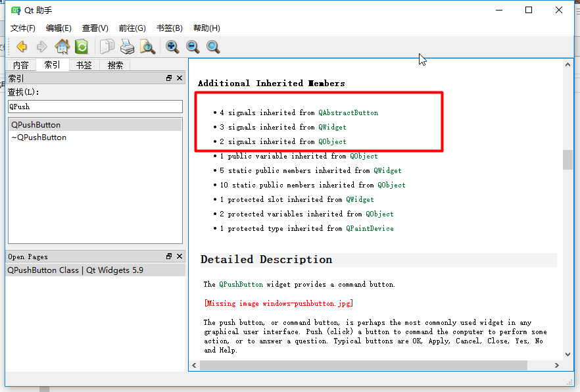Click the Forward arrow toolbar icon
This screenshot has width=580, height=392.
point(42,47)
